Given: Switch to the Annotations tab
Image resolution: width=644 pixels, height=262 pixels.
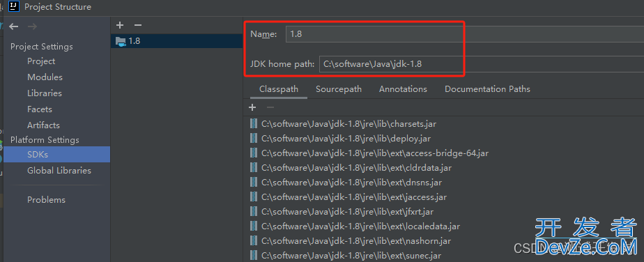Looking at the screenshot, I should click(403, 89).
